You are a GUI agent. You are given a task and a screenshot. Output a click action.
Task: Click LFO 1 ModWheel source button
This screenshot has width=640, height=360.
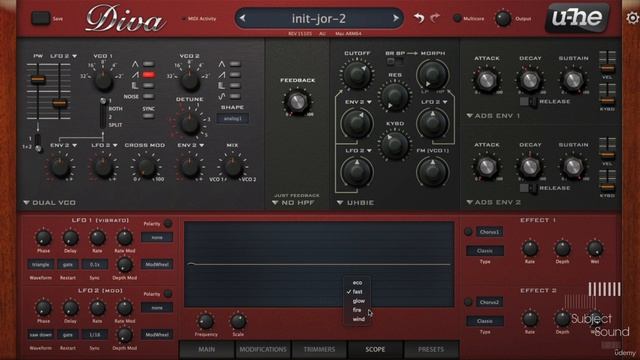pyautogui.click(x=157, y=264)
